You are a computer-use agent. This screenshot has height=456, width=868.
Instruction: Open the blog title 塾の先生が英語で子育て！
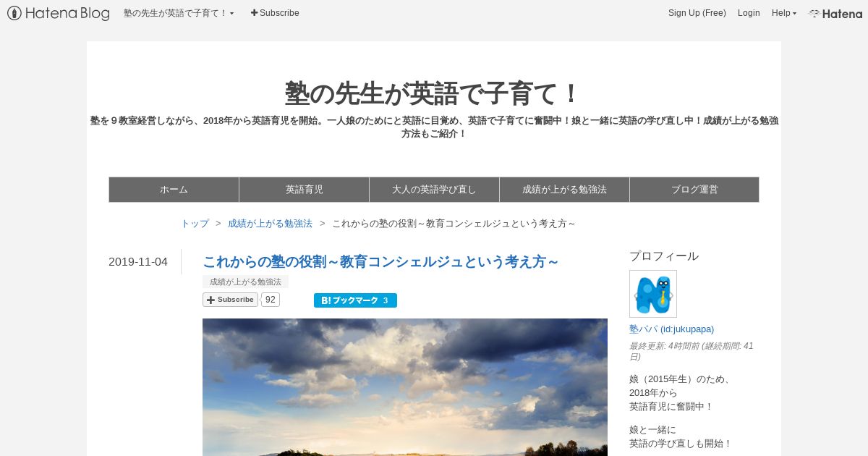coord(434,93)
